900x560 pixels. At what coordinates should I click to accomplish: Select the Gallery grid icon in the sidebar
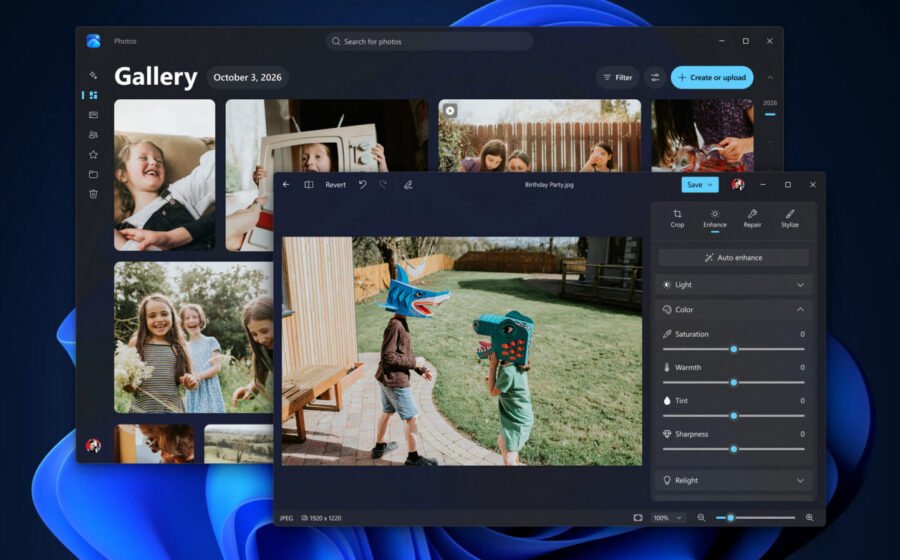(x=94, y=95)
